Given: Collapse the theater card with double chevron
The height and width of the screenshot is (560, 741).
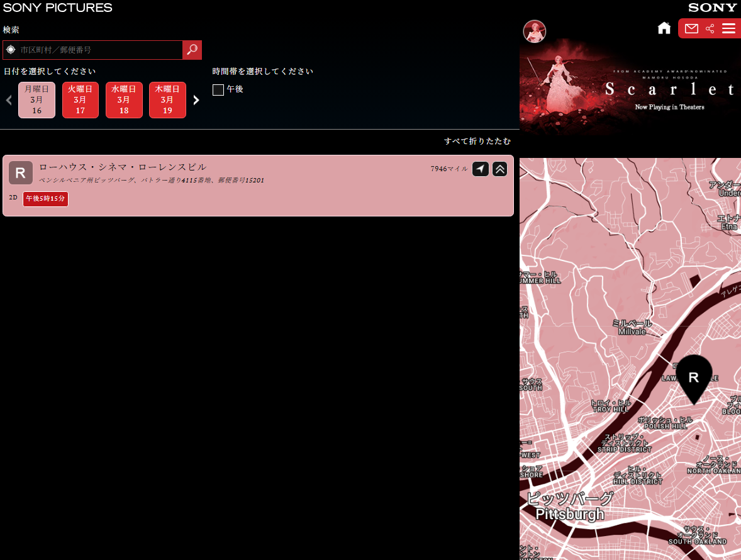Looking at the screenshot, I should (499, 169).
